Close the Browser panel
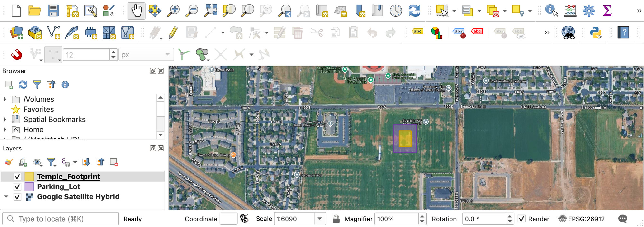644x227 pixels. (x=161, y=71)
